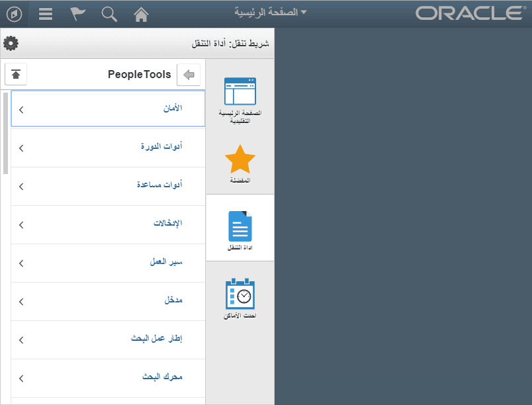Open the Actions hamburger menu icon
This screenshot has height=405, width=532.
pyautogui.click(x=45, y=13)
